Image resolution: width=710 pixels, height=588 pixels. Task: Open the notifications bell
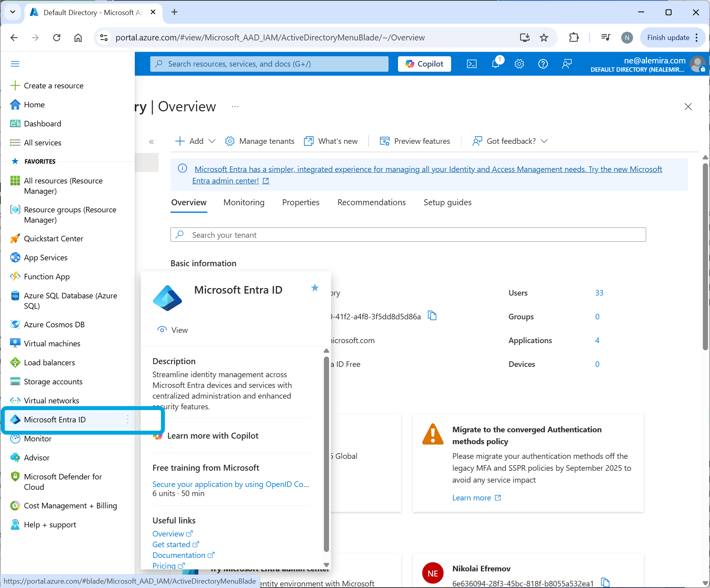point(496,64)
